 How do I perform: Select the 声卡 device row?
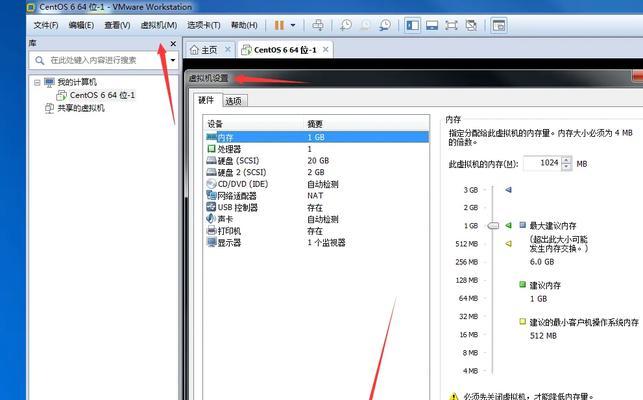point(317,219)
